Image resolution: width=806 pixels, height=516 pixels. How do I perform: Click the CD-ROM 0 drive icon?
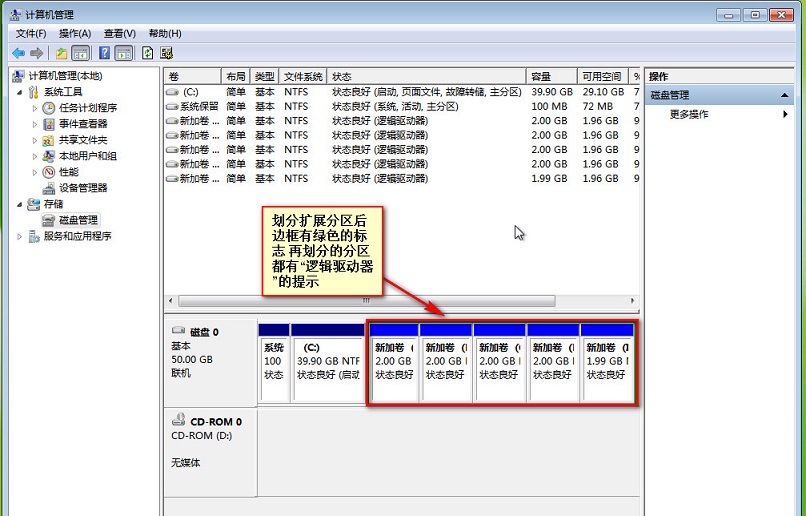pos(178,422)
